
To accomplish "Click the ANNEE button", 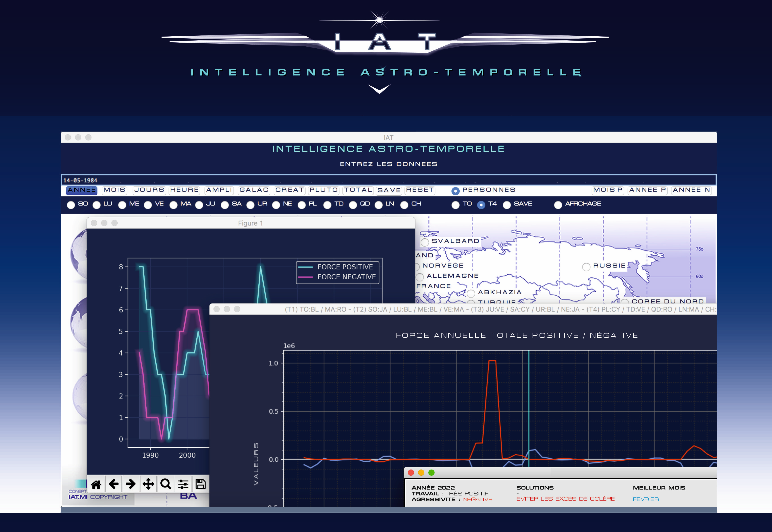I will click(82, 190).
